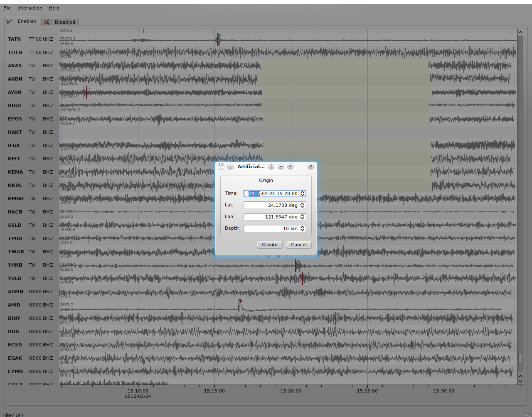
Task: Click the question mark help button in dialog title bar
Action: 271,167
